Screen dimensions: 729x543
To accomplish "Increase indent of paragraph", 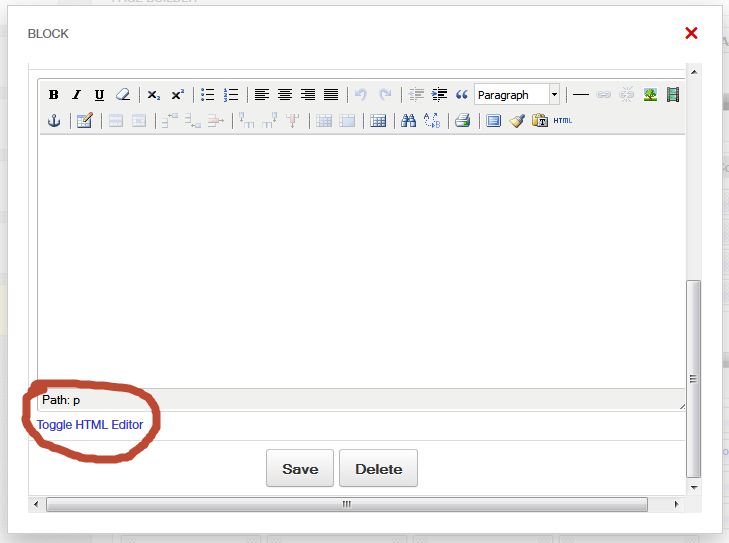I will click(439, 95).
